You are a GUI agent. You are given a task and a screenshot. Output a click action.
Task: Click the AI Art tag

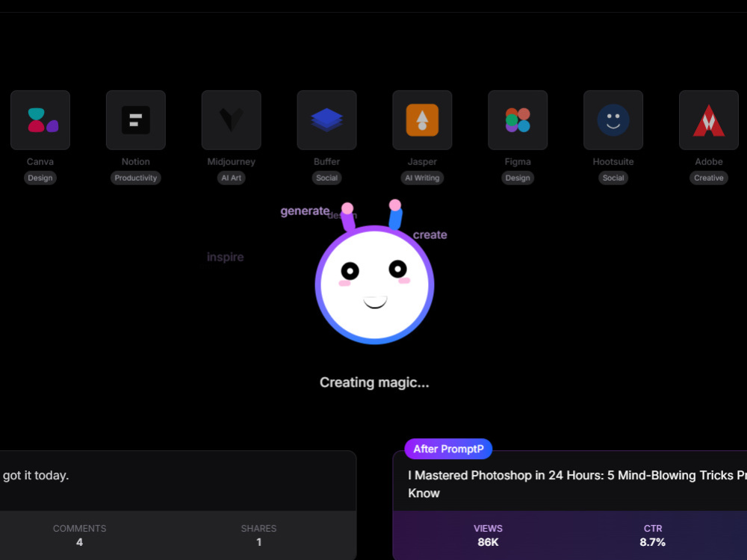tap(231, 178)
